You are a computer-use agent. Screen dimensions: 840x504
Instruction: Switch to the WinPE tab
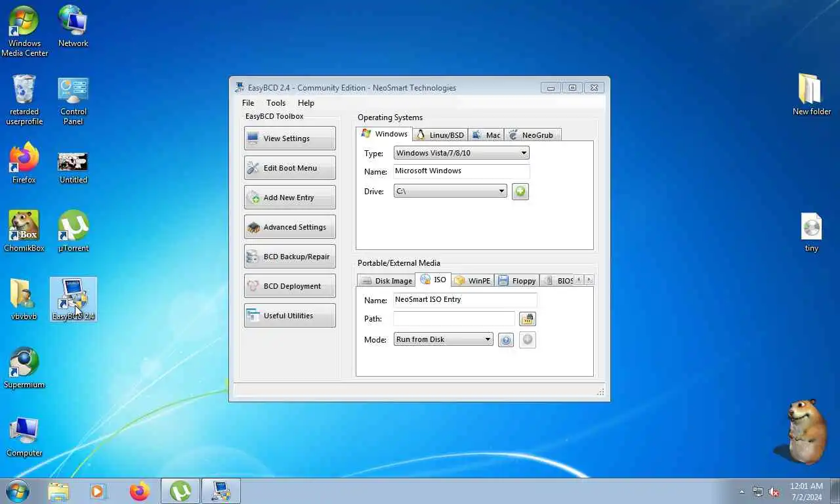pyautogui.click(x=472, y=281)
